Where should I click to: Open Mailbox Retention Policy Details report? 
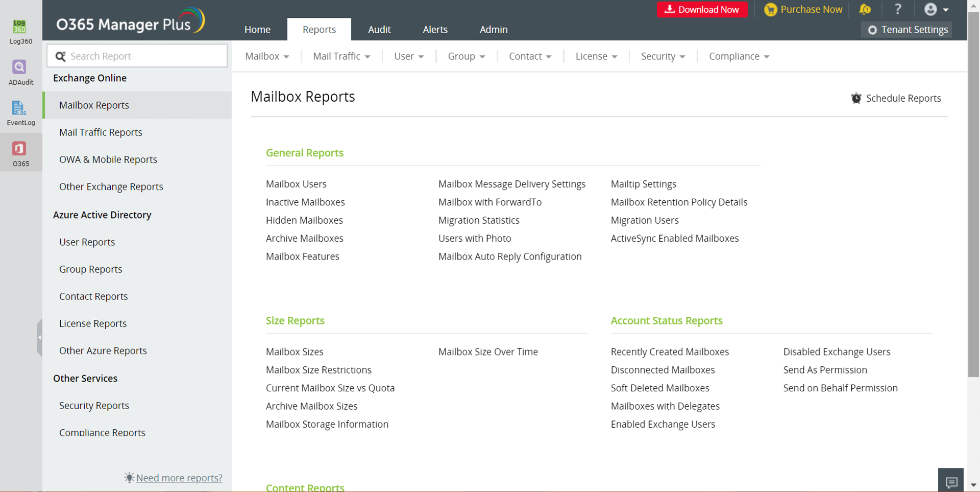[679, 202]
